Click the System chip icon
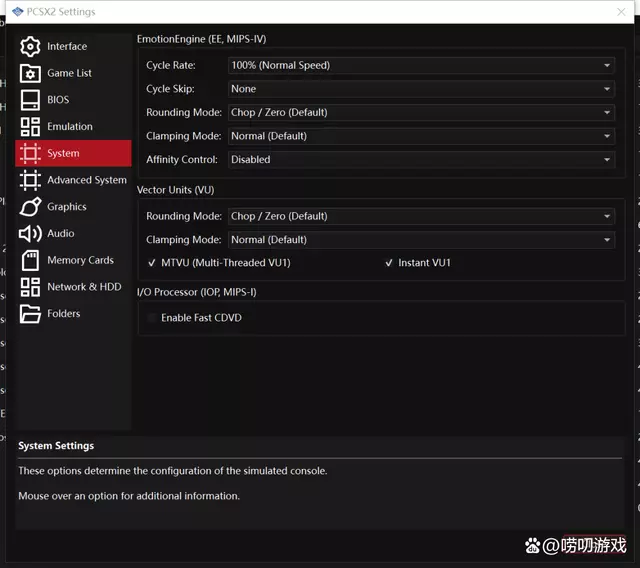Image resolution: width=640 pixels, height=568 pixels. (30, 153)
